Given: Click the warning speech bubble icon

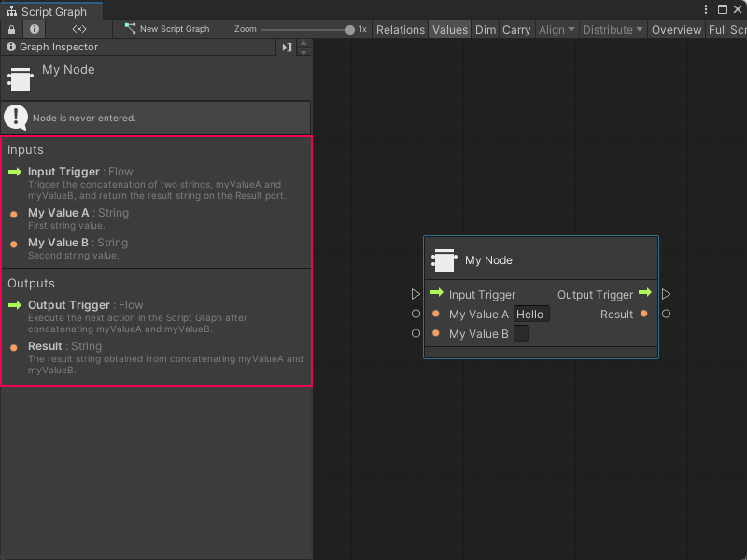Looking at the screenshot, I should [15, 117].
